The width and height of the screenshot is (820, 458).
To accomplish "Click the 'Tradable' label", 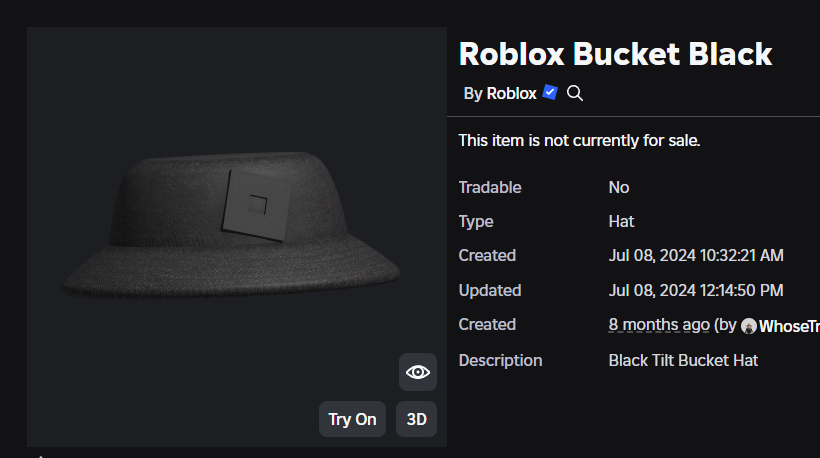I will pos(490,187).
